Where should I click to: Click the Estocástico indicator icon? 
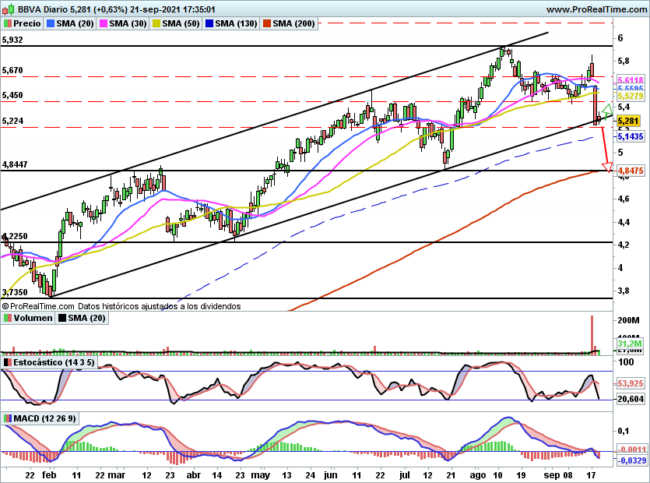(x=7, y=362)
